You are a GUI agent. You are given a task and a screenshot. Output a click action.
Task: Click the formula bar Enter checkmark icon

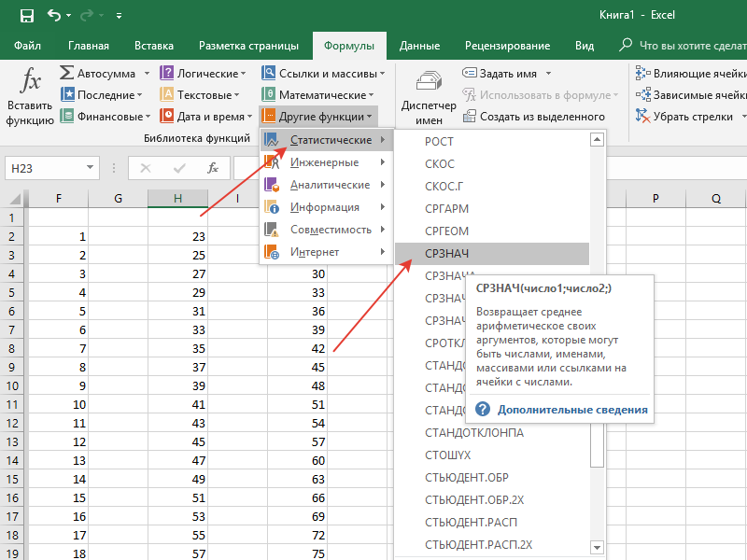(179, 168)
